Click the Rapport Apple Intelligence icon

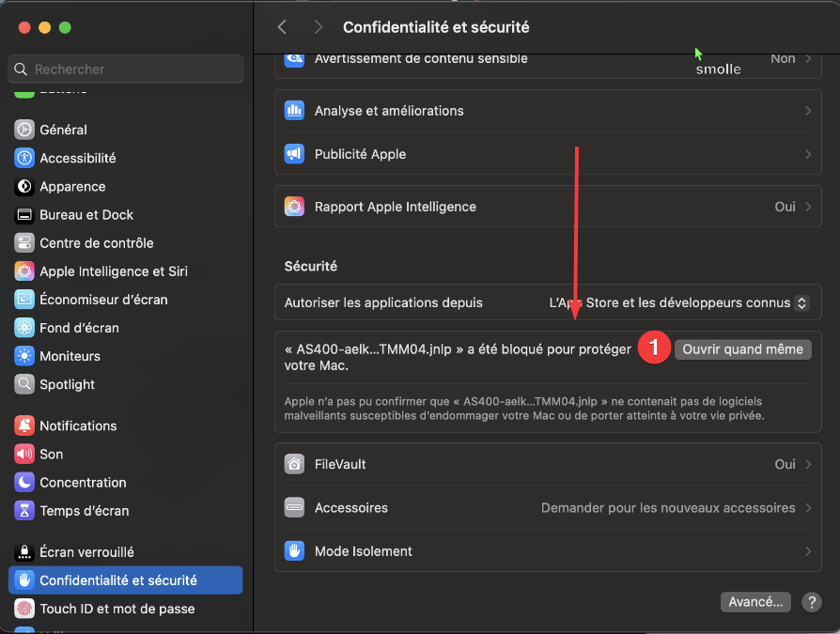point(294,207)
